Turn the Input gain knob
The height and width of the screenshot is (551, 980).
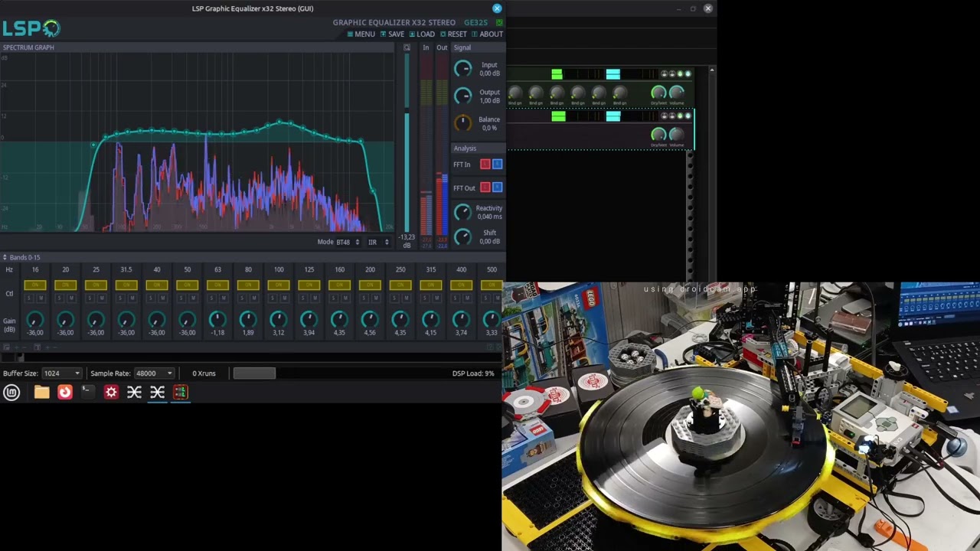(x=462, y=69)
